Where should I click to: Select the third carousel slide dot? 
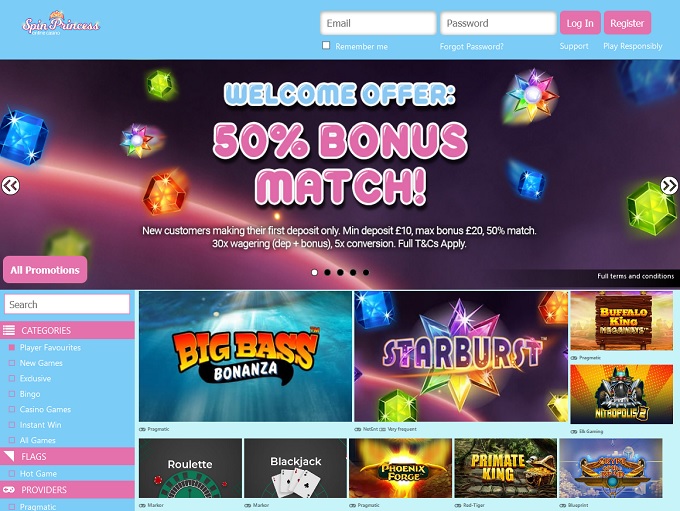340,272
